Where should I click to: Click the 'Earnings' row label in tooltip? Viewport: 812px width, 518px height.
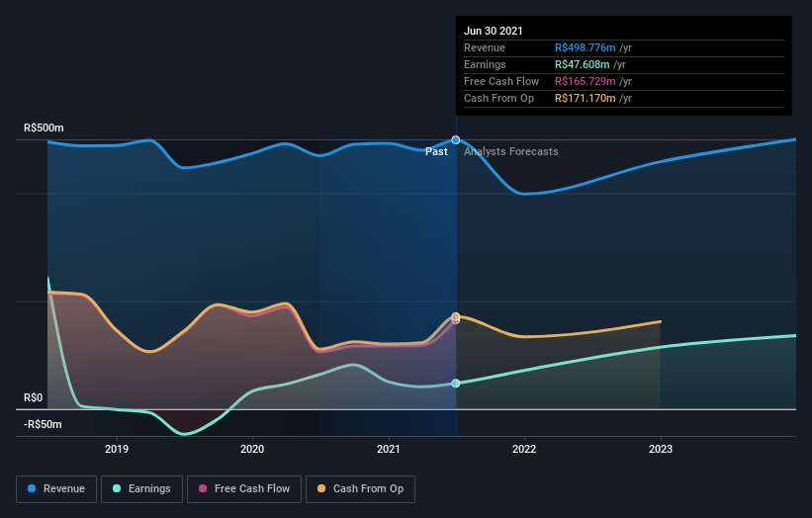tap(485, 64)
